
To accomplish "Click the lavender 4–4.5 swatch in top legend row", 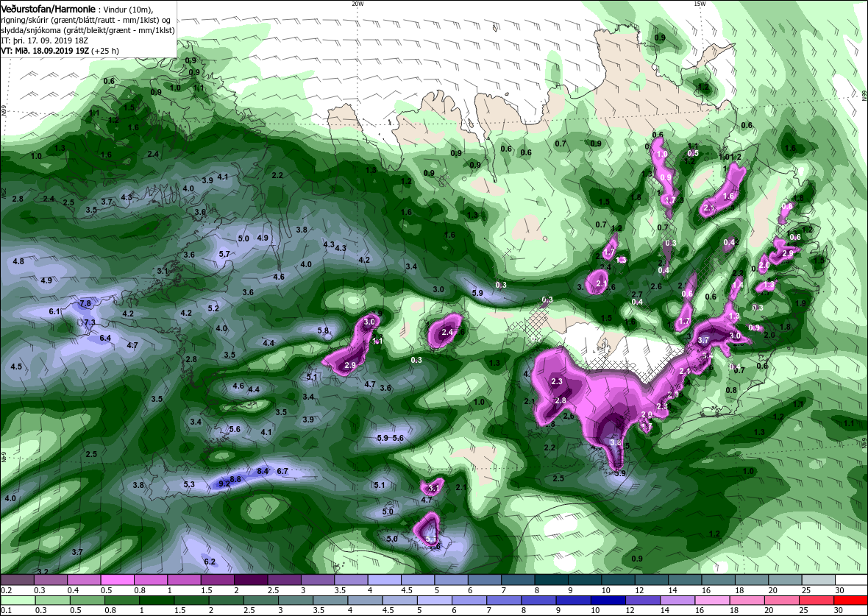I will click(x=384, y=579).
